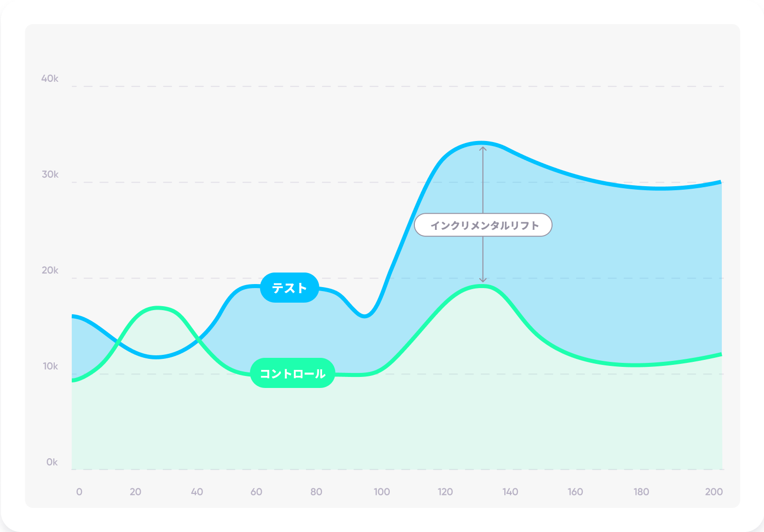Click the blue テスト label
764x532 pixels.
(289, 288)
